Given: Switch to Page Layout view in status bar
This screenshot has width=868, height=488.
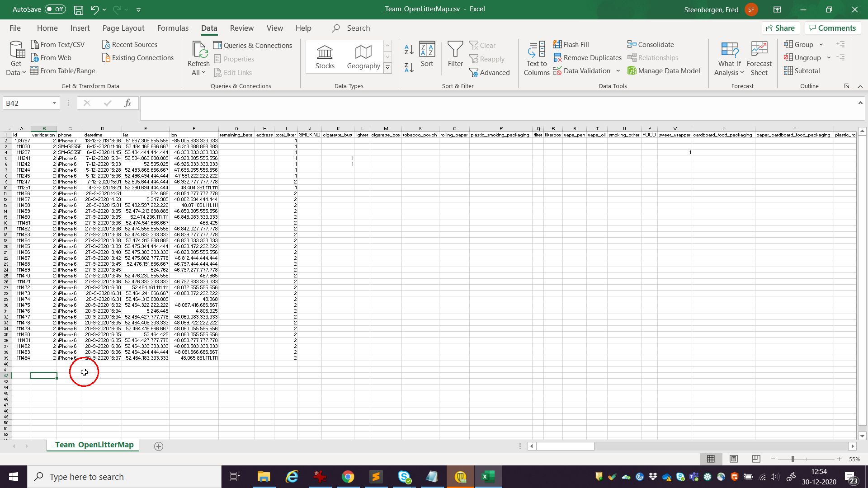Looking at the screenshot, I should click(x=733, y=459).
